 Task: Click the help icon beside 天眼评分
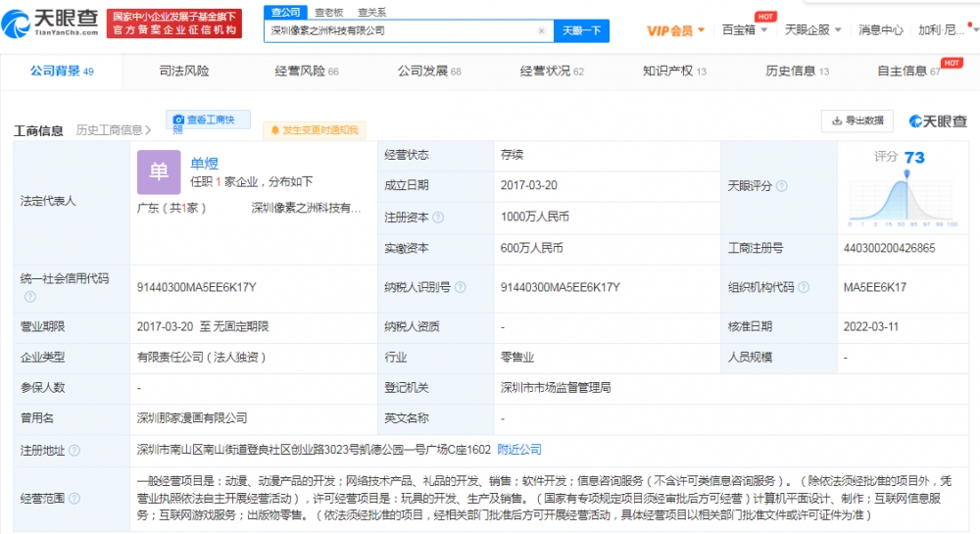tap(781, 186)
